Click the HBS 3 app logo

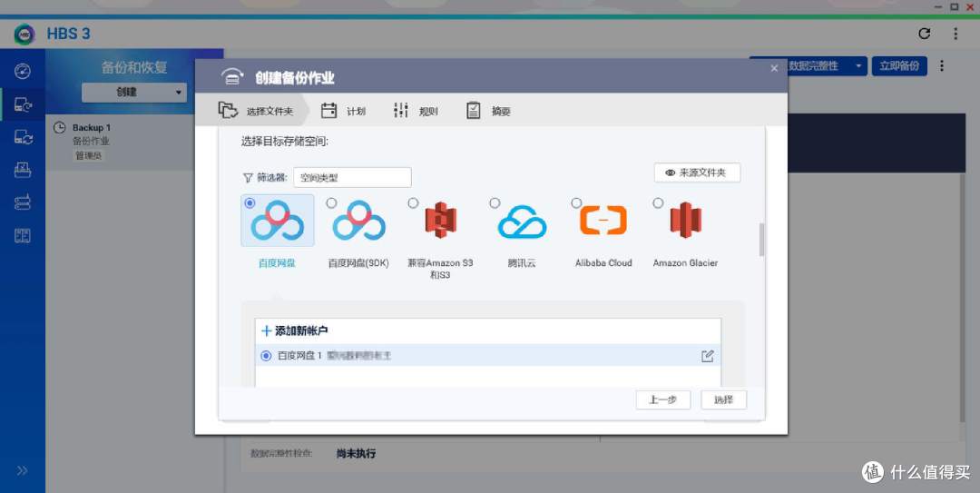coord(24,34)
